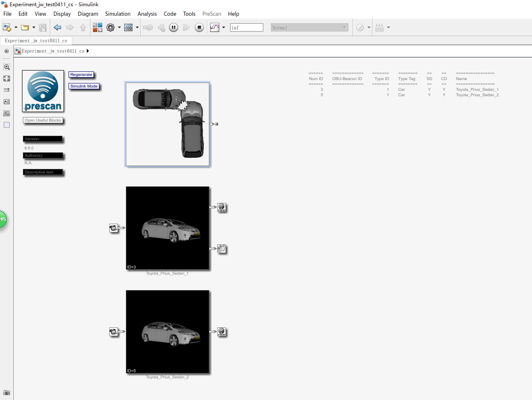Step forward the simulation
The height and width of the screenshot is (400, 532).
[x=186, y=28]
